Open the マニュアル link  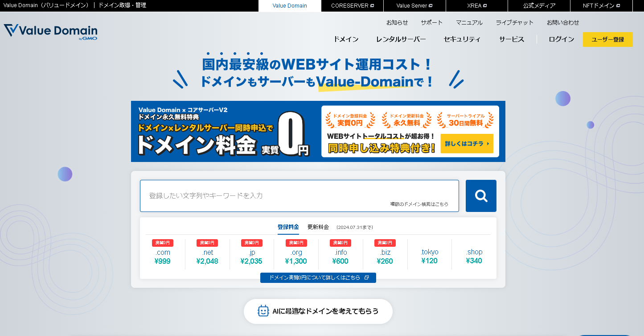tap(469, 22)
